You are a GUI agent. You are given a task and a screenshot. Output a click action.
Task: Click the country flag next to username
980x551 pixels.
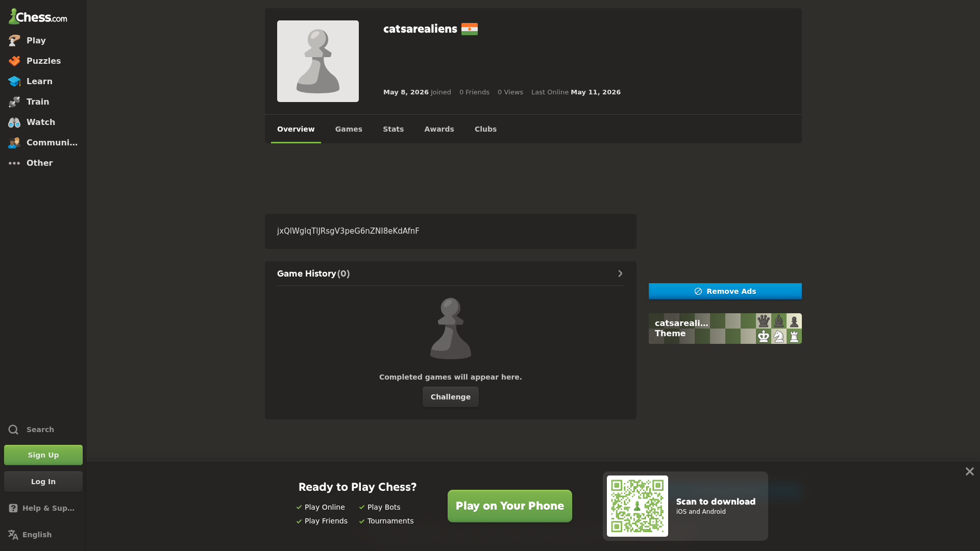(470, 29)
